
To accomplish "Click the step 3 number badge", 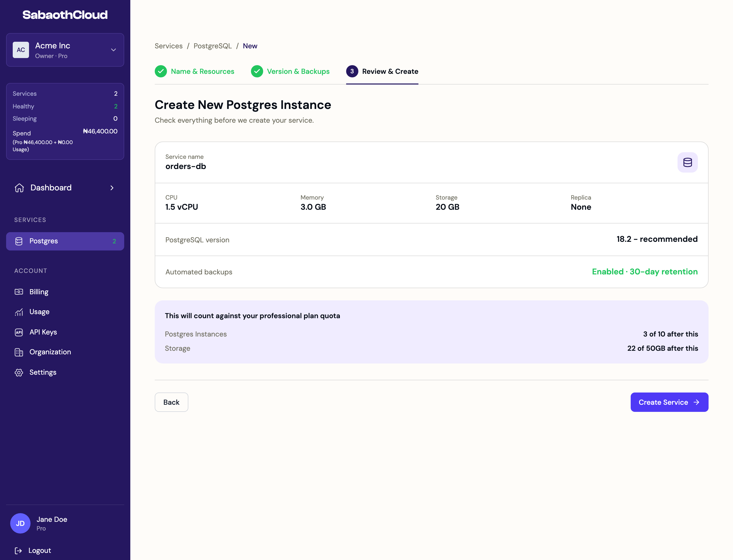I will point(352,71).
